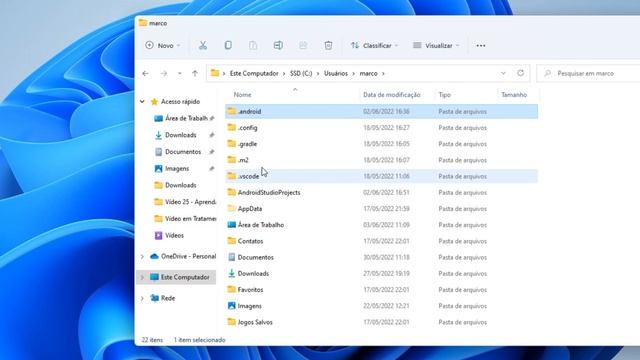Select Video 25 folder in sidebar

[x=190, y=202]
